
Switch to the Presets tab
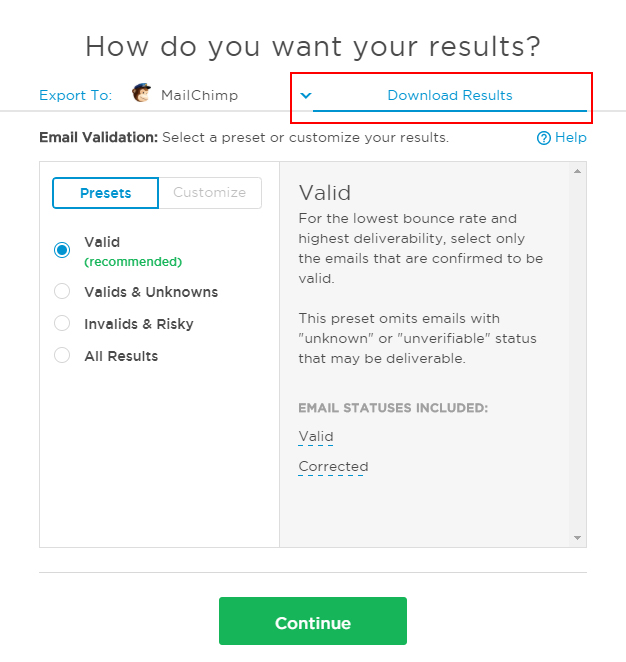(x=105, y=193)
